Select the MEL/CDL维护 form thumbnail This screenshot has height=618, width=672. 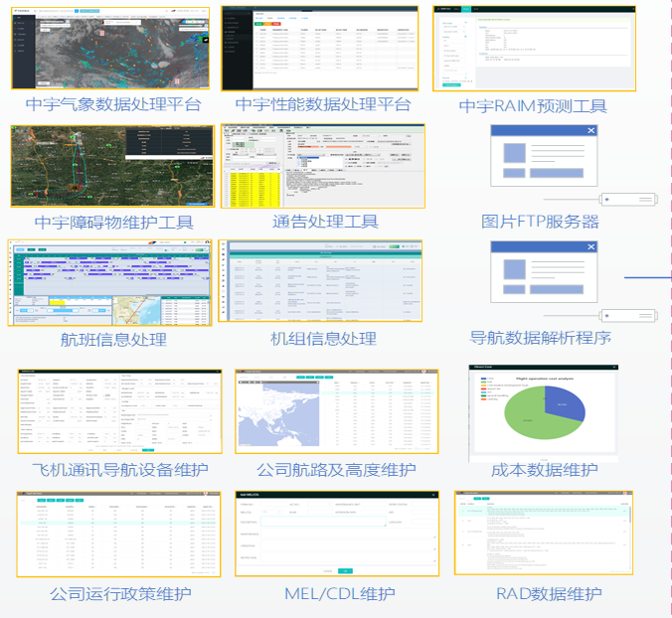pos(336,533)
